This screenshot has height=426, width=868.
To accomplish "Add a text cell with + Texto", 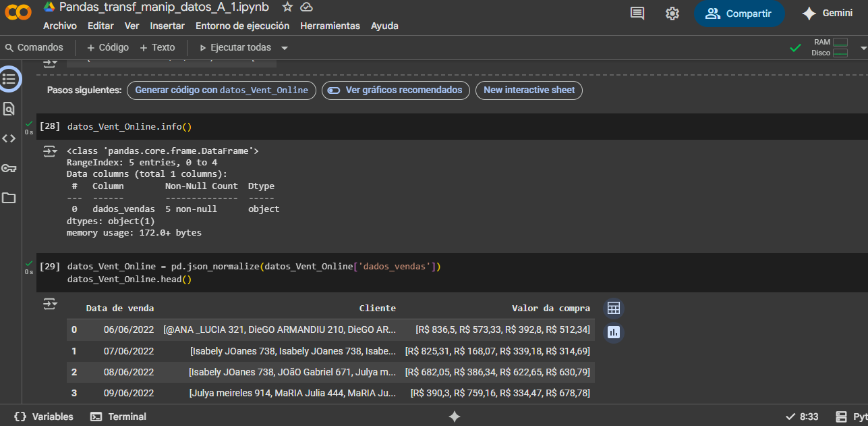I will coord(157,47).
